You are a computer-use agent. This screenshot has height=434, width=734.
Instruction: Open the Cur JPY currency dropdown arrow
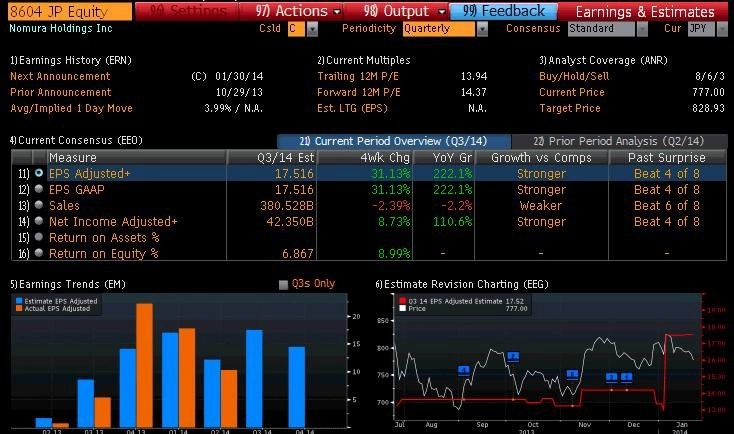[722, 29]
